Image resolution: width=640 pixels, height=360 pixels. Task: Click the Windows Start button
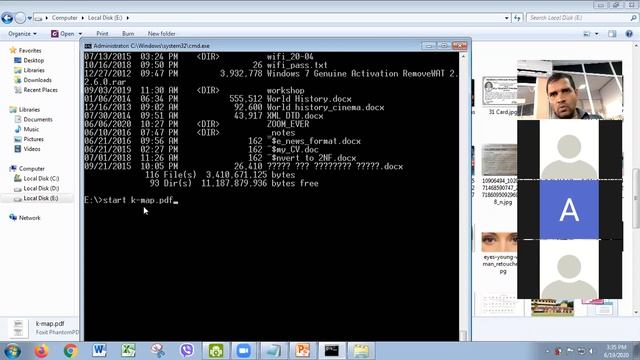point(12,351)
